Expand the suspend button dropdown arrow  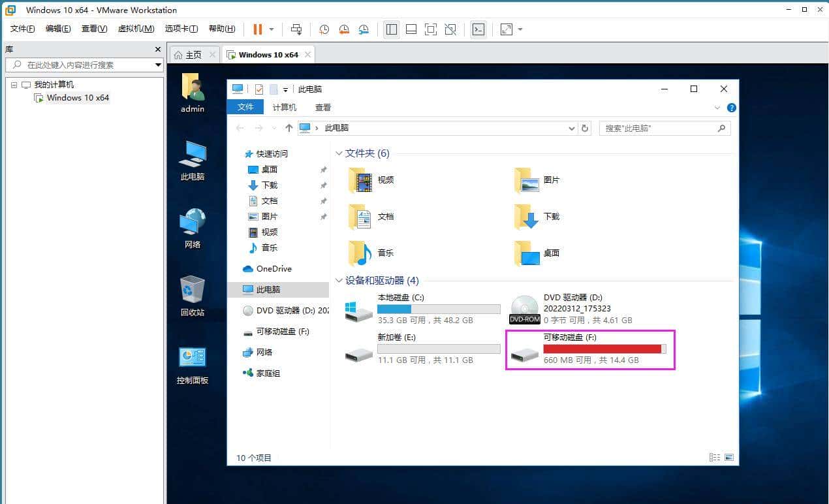pos(270,29)
